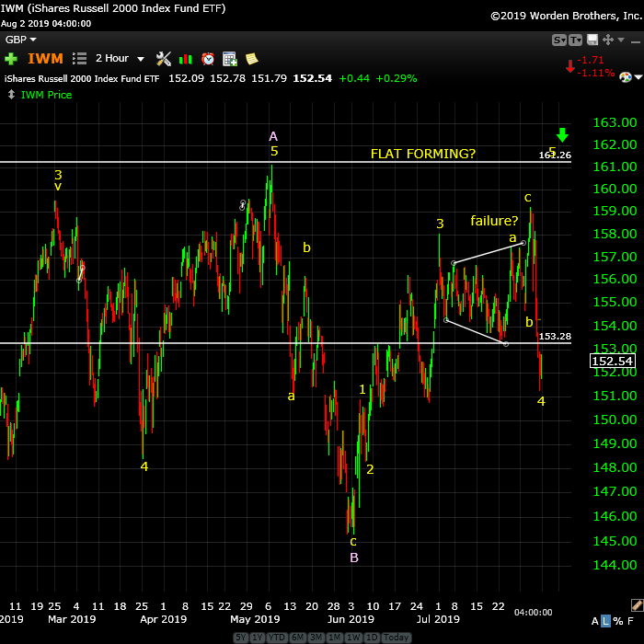Viewport: 644px width, 644px height.
Task: Click the 161.26 horizontal line label
Action: pos(555,155)
